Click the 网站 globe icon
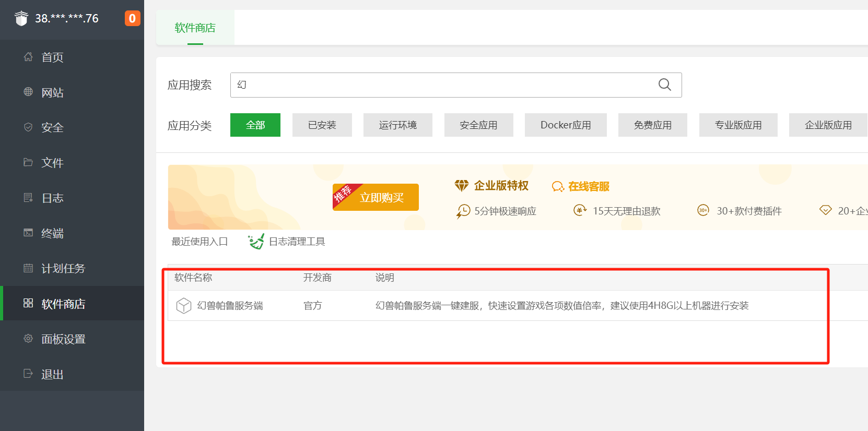The image size is (868, 431). (x=28, y=92)
